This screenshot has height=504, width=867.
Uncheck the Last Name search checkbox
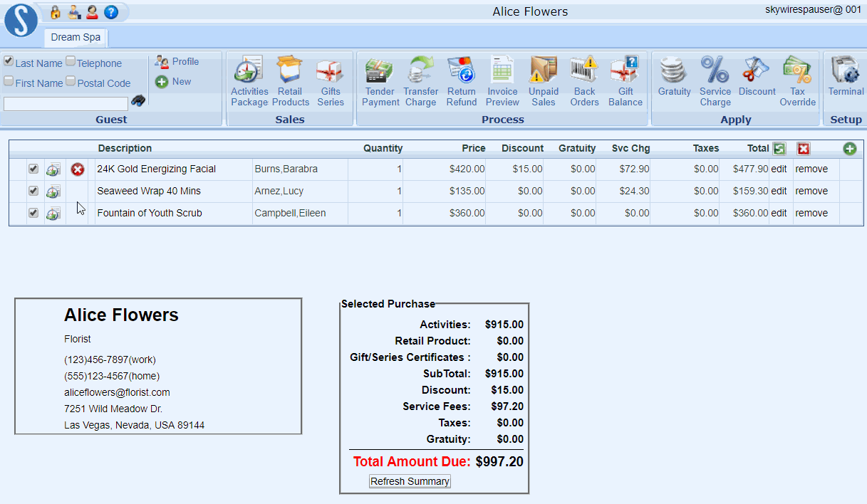[9, 61]
